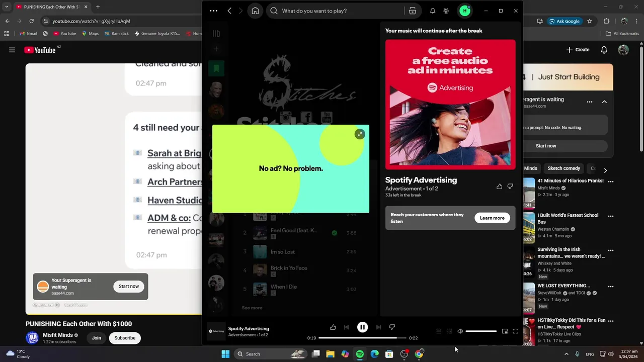
Task: Open YouTube account avatar
Action: click(623, 50)
